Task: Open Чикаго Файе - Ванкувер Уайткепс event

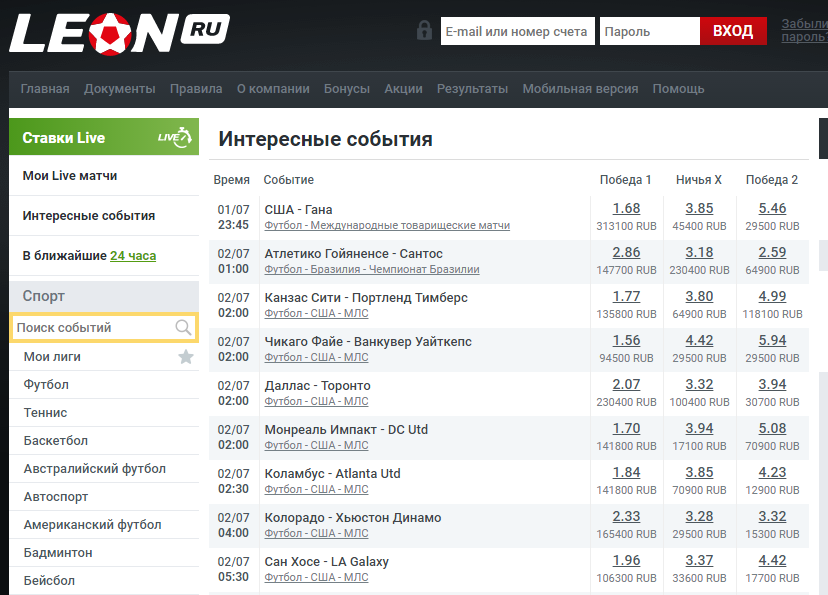Action: (x=368, y=342)
